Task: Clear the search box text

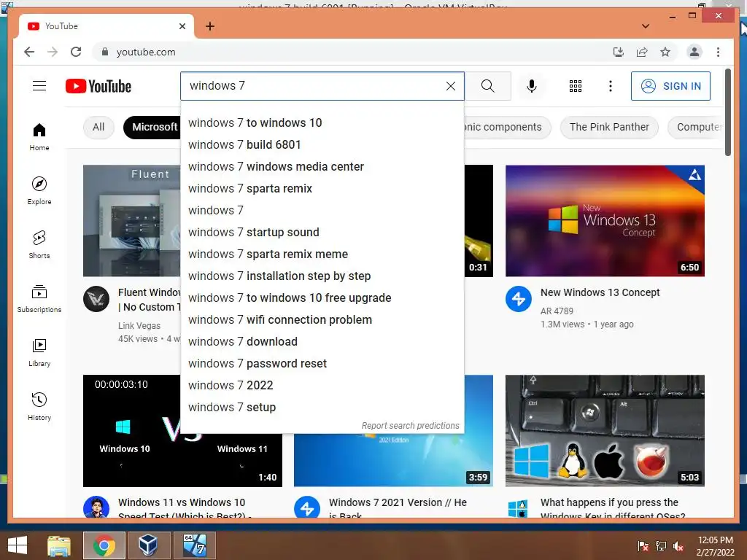Action: tap(450, 86)
